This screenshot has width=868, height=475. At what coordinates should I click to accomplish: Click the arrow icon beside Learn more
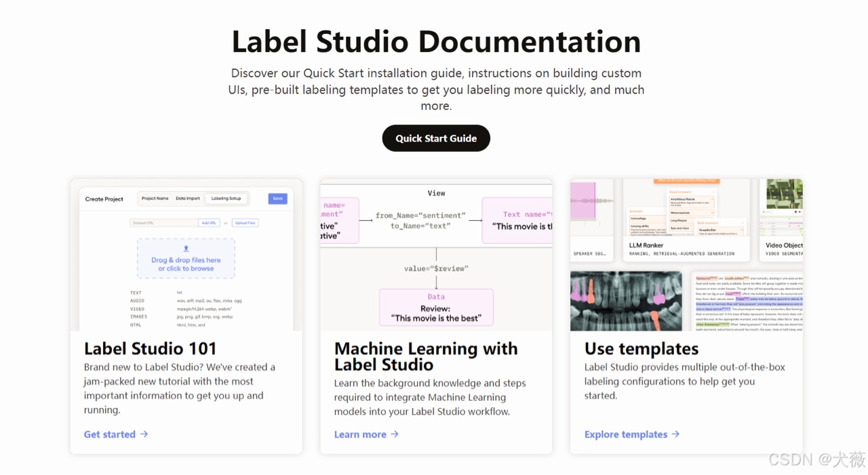coord(395,434)
